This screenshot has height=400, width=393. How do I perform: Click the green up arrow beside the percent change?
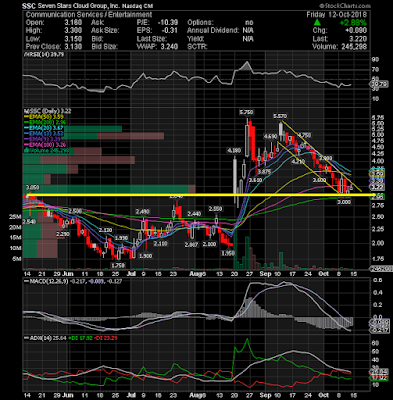[x=317, y=23]
